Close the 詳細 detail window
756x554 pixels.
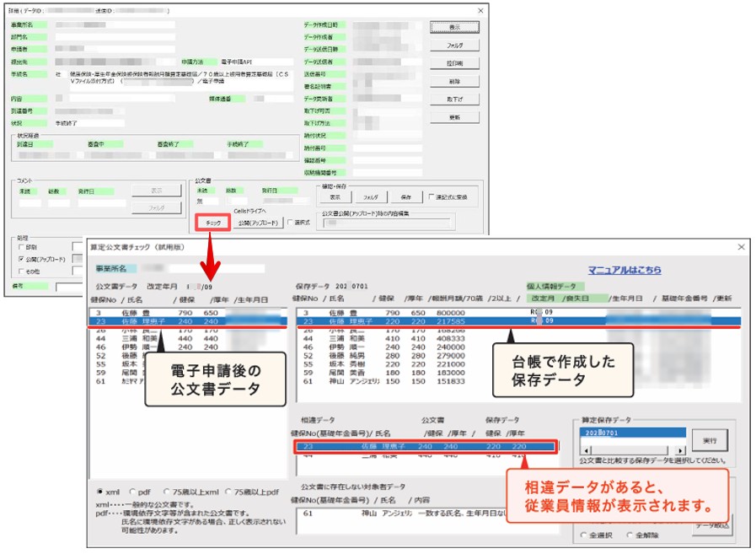click(480, 11)
